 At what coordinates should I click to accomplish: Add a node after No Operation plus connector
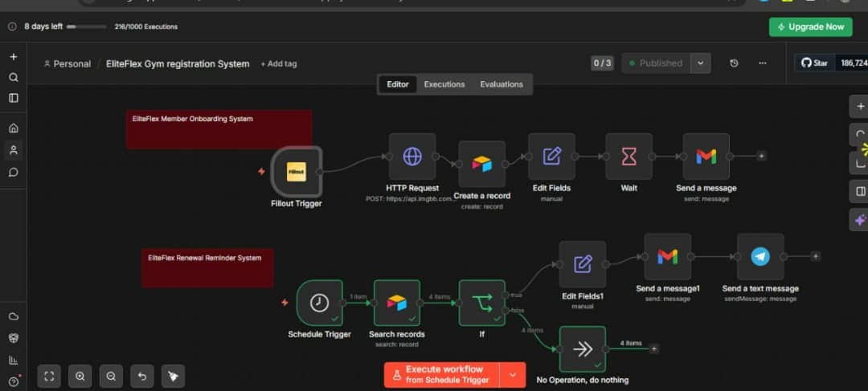653,349
